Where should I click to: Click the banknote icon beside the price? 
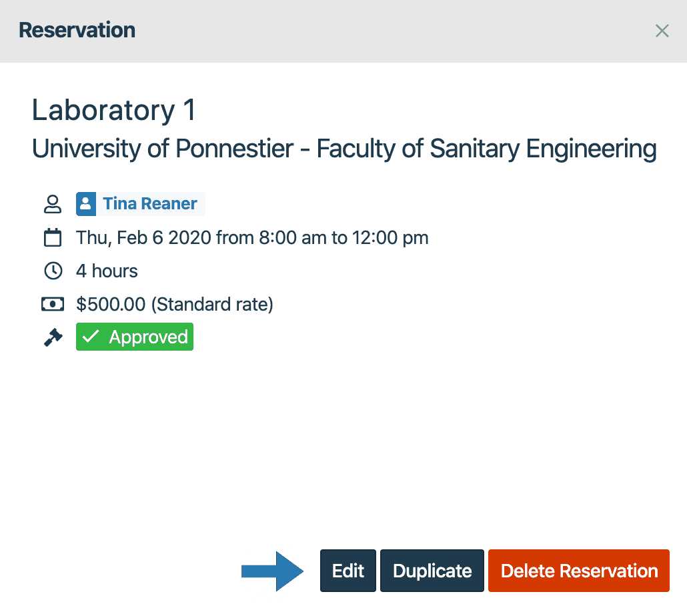click(53, 304)
